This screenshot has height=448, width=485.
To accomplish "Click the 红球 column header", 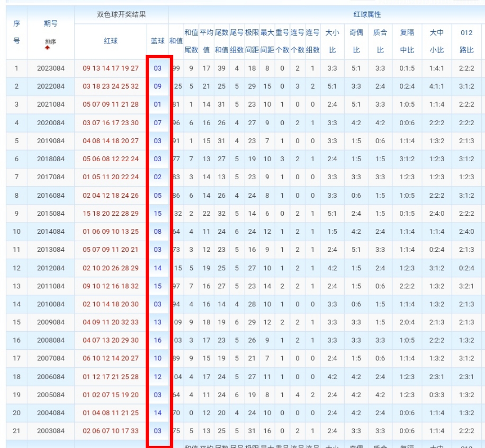I will pos(110,41).
